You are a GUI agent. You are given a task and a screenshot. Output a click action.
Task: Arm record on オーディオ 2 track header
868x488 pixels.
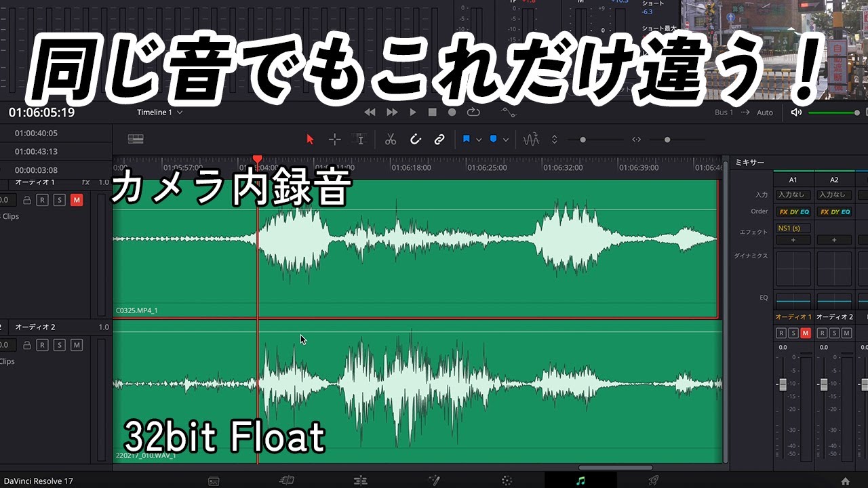(x=42, y=345)
